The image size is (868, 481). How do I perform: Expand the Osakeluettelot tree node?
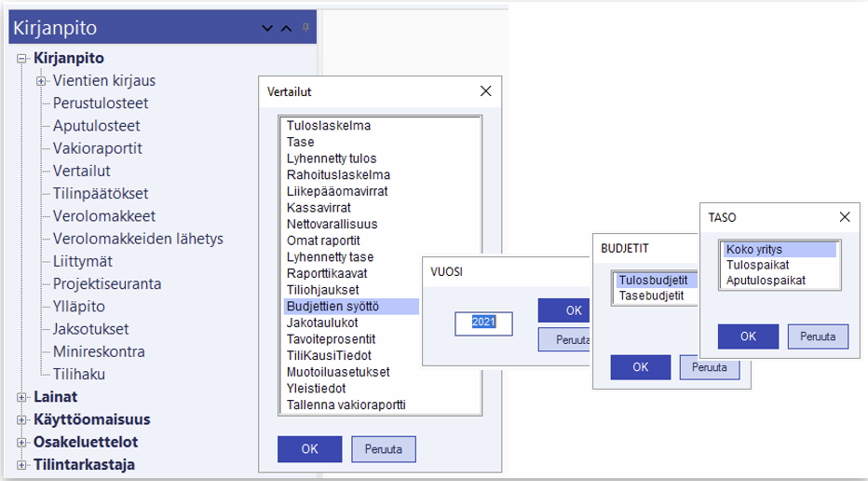pos(21,442)
